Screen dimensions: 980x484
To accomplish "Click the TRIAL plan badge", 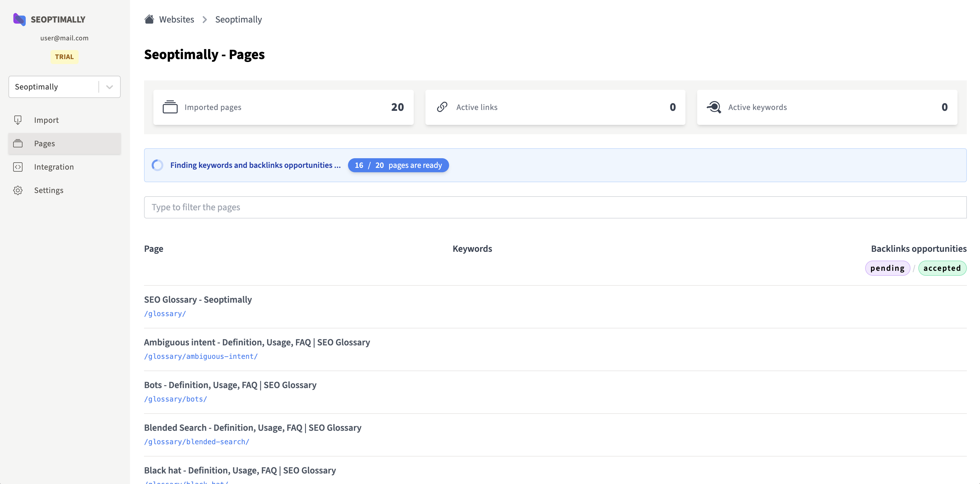I will (x=64, y=57).
